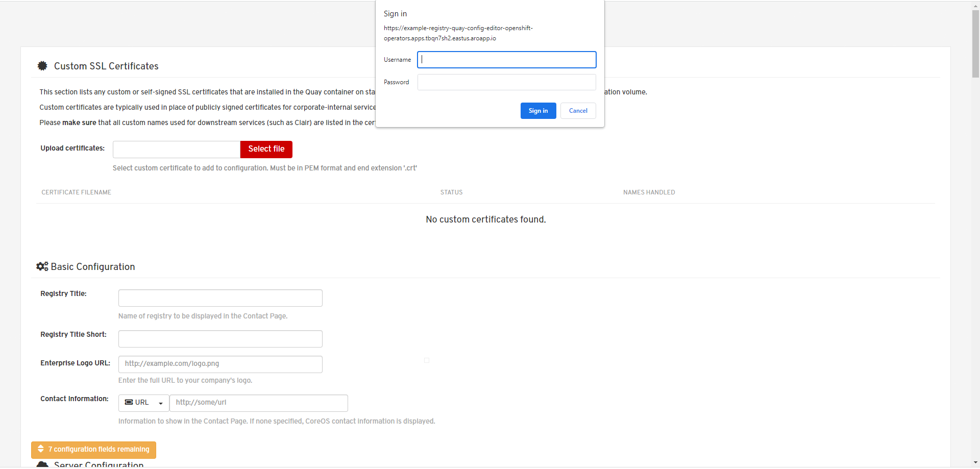980x469 pixels.
Task: Open the URL type dropdown for Contact Information
Action: point(160,403)
